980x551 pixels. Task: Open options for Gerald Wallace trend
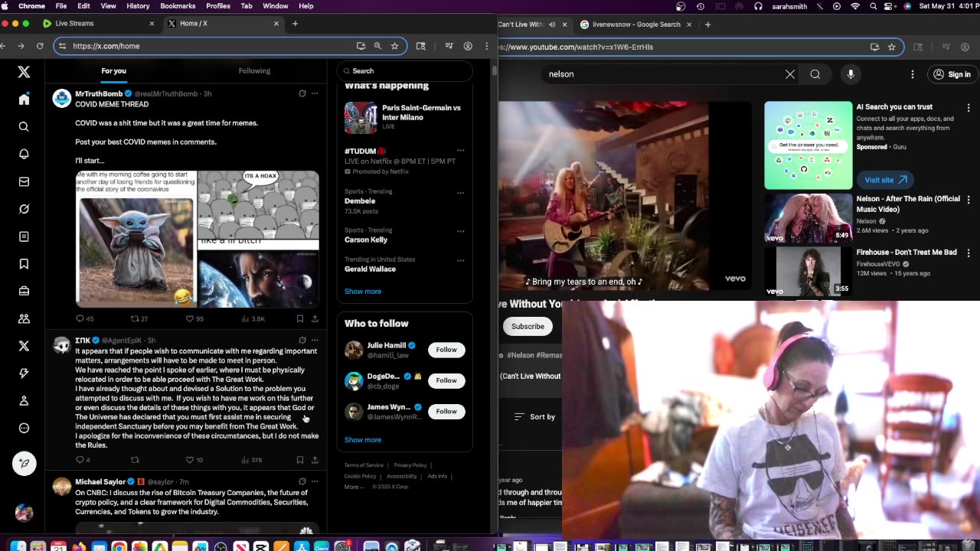(x=460, y=259)
